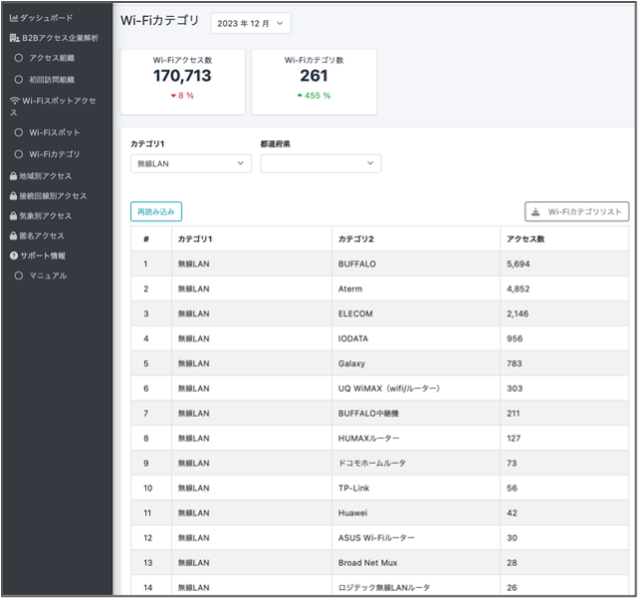Open 匿名アクセス menu item

click(37, 236)
